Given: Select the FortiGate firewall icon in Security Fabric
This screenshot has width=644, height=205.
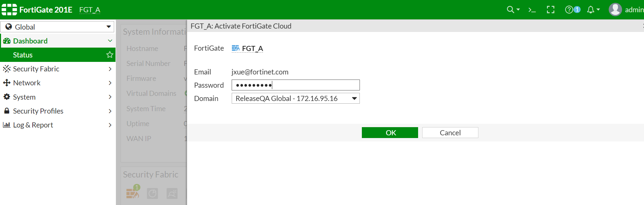Looking at the screenshot, I should [x=132, y=193].
